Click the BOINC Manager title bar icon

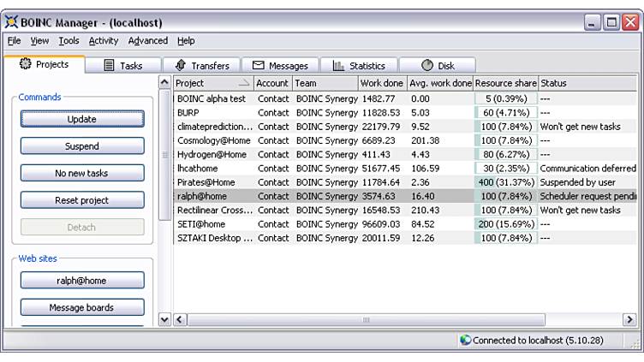(x=12, y=21)
